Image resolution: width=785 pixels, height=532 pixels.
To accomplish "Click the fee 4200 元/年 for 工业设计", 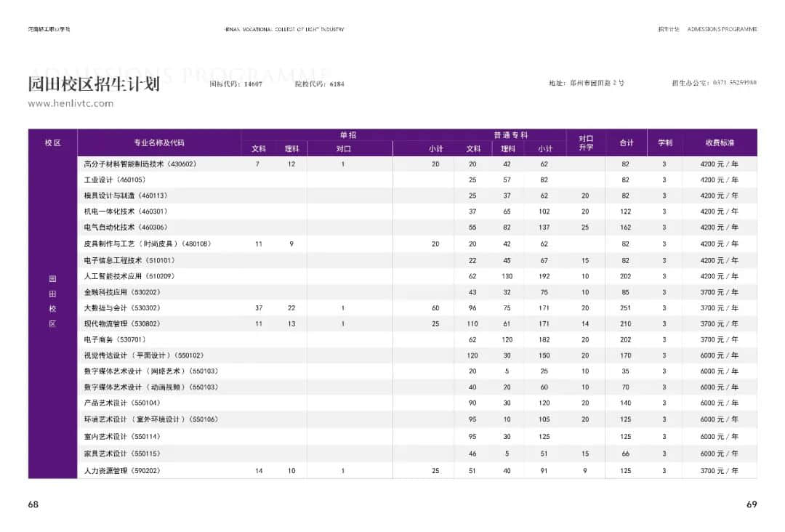I will coord(720,180).
